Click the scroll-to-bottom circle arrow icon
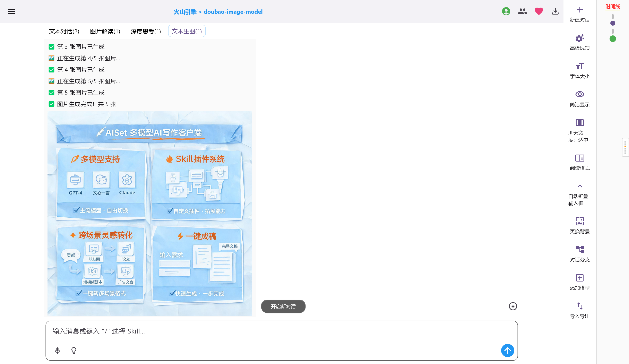The width and height of the screenshot is (629, 364). (x=513, y=306)
